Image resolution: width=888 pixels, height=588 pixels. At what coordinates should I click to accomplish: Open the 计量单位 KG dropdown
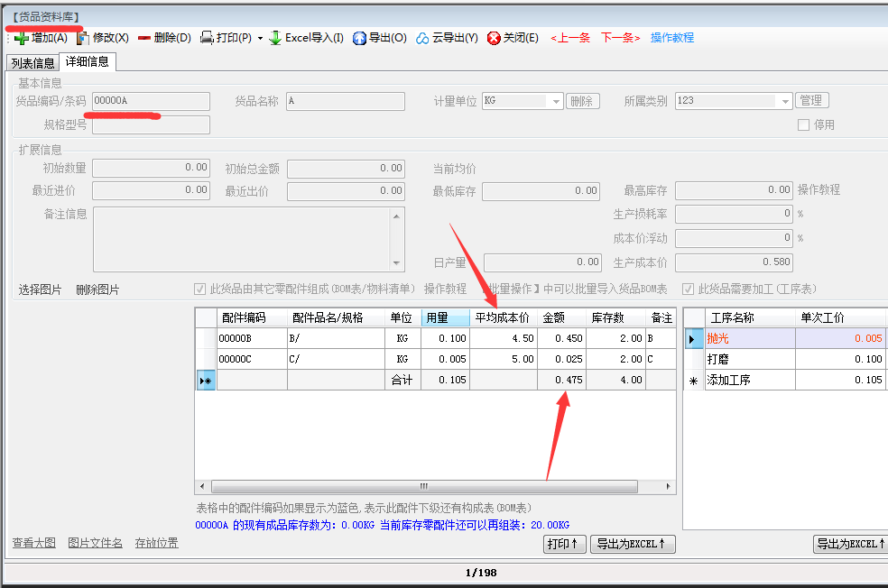tap(556, 102)
